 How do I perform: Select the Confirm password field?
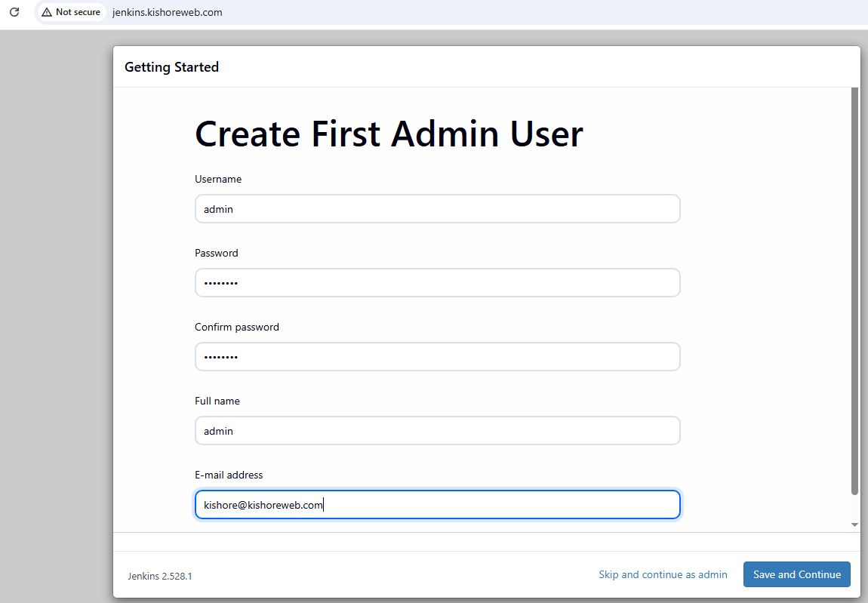[x=437, y=357]
